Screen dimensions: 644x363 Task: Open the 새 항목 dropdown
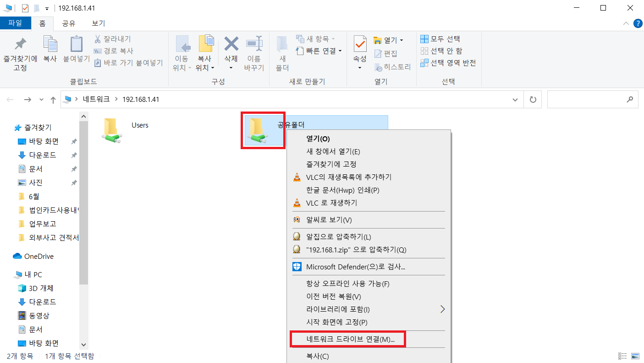[x=315, y=39]
